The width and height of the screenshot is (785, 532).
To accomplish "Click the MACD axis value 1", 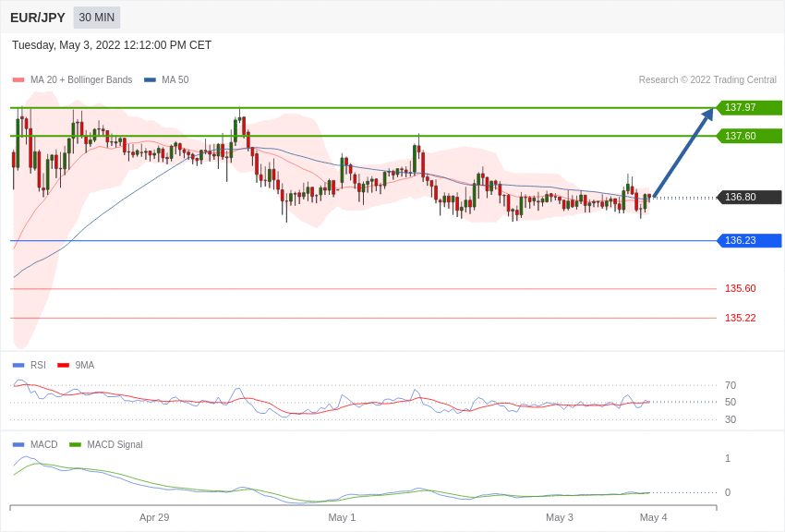I will [x=728, y=458].
